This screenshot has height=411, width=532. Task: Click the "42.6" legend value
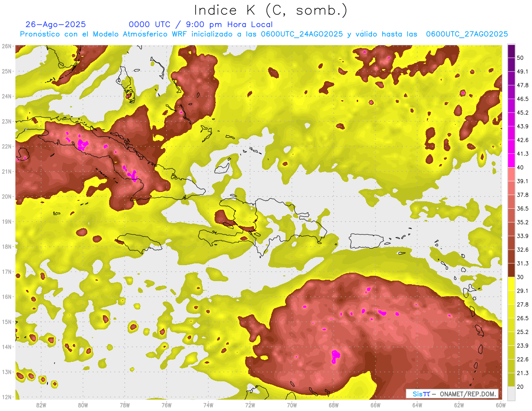pyautogui.click(x=522, y=140)
